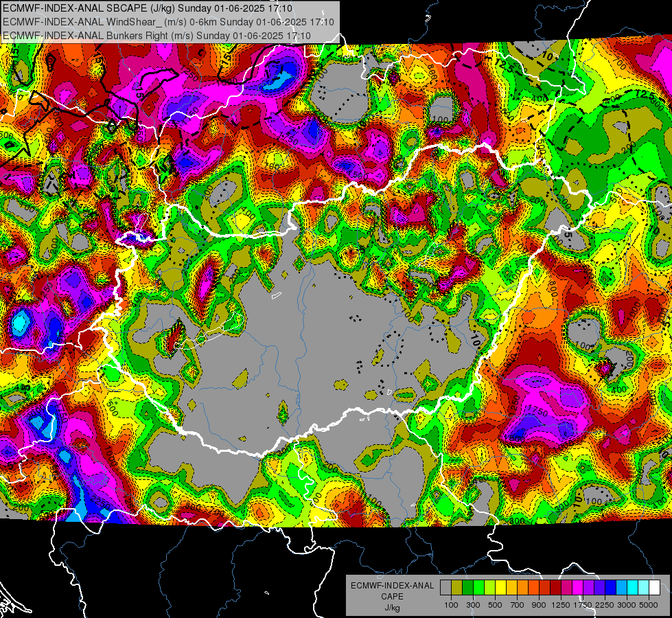672x618 pixels.
Task: Click the '300' legend value
Action: [x=473, y=605]
